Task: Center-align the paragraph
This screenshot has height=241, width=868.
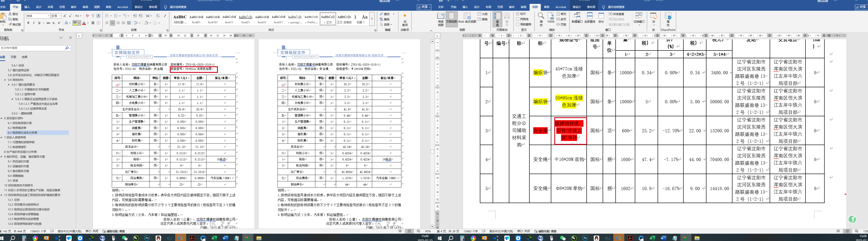Action: point(112,23)
